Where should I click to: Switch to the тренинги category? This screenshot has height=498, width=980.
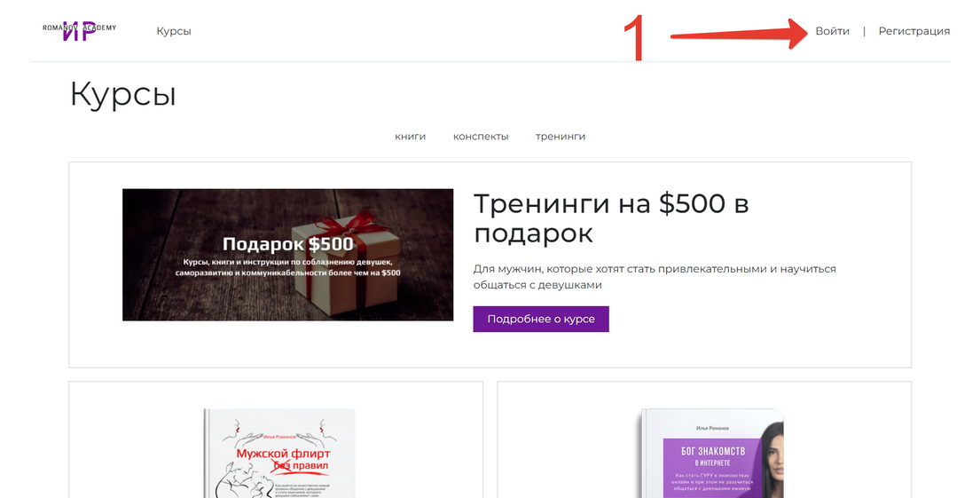tap(561, 137)
